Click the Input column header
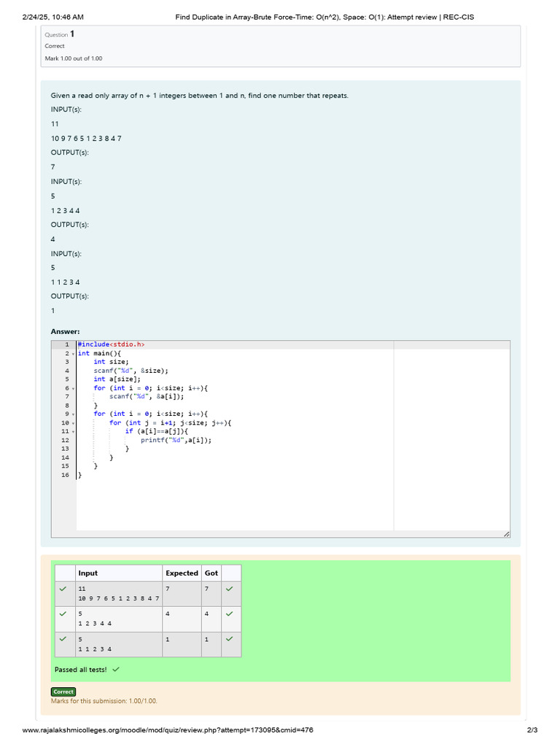 pos(88,573)
